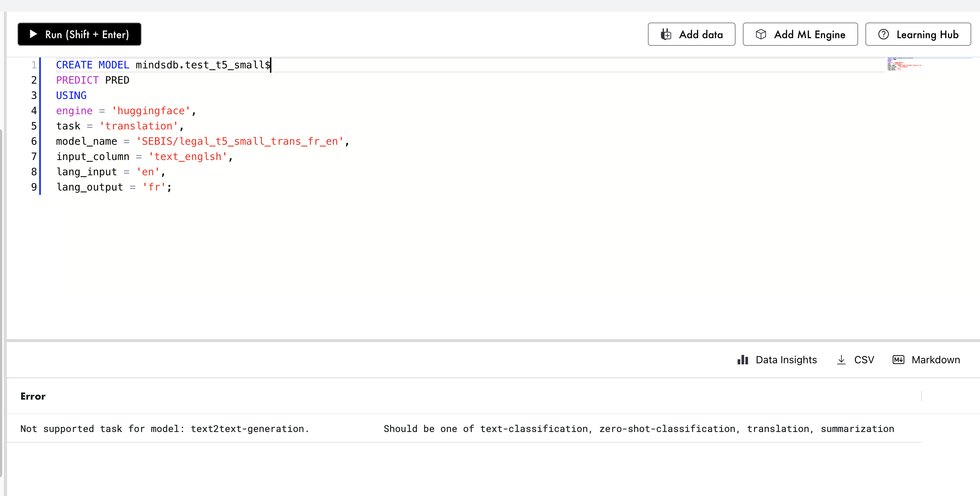Image resolution: width=980 pixels, height=496 pixels.
Task: Click the Error column header
Action: [33, 396]
